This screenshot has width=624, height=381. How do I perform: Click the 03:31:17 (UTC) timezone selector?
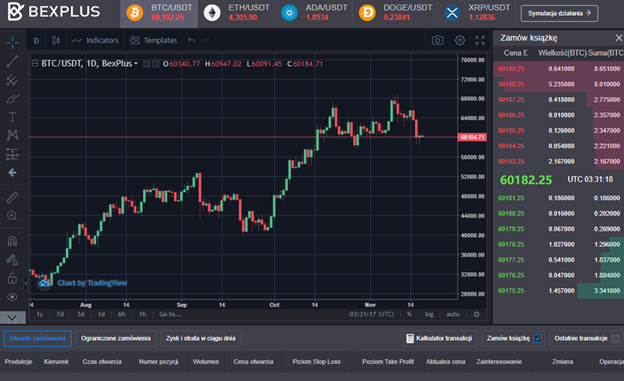pos(372,315)
